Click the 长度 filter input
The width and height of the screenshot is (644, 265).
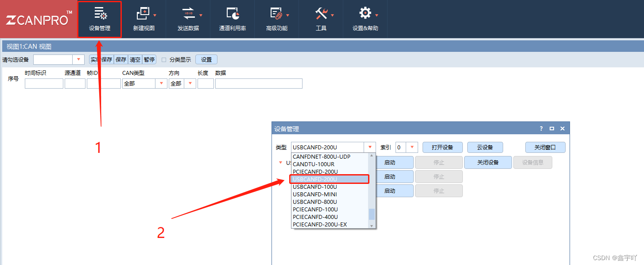point(206,83)
